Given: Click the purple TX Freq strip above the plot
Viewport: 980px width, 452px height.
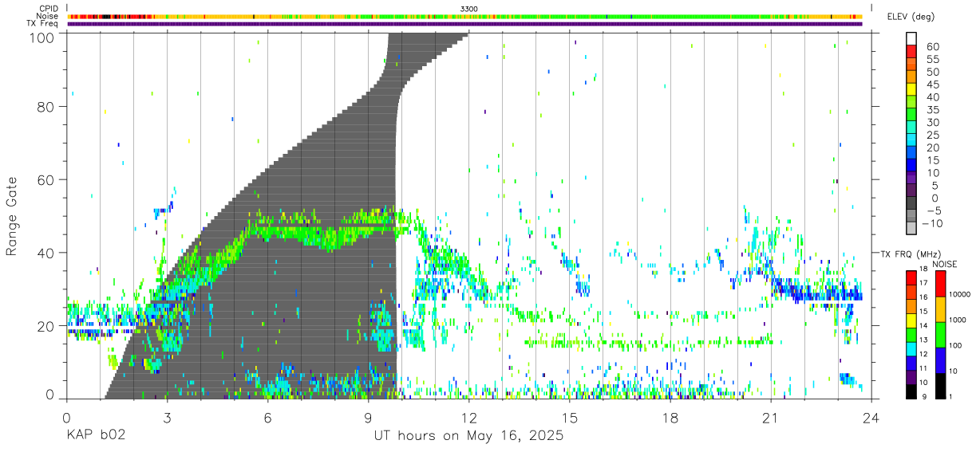Looking at the screenshot, I should (x=465, y=24).
